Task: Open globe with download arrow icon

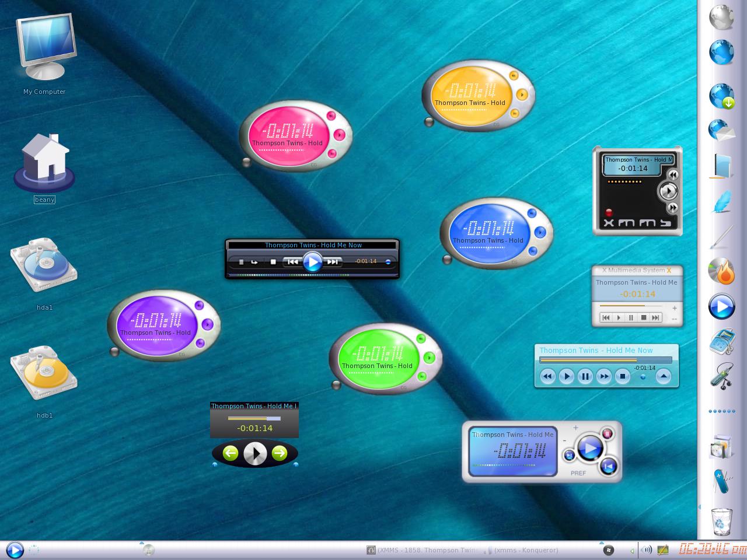Action: (721, 96)
